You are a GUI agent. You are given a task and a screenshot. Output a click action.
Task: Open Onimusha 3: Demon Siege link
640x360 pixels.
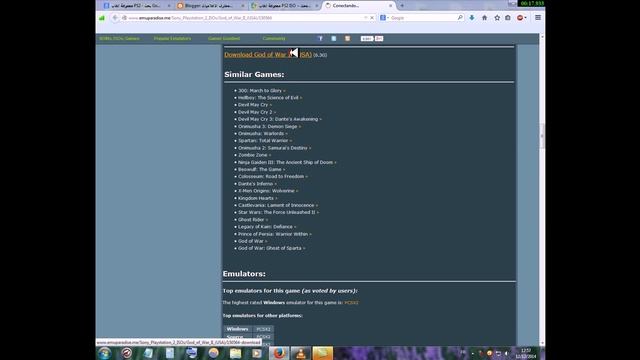(268, 127)
